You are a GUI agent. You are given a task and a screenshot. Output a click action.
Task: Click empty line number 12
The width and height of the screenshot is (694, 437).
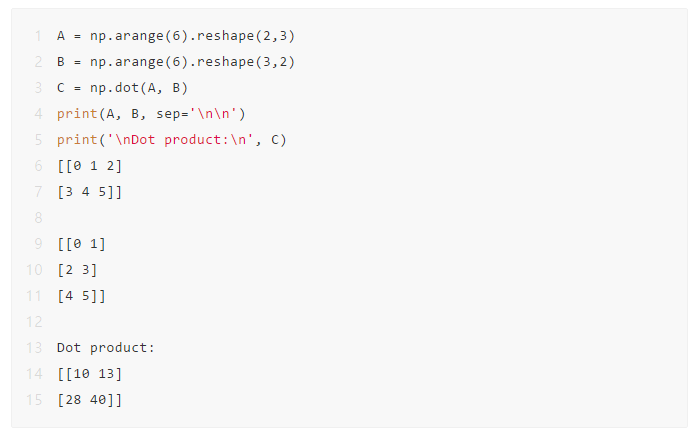pyautogui.click(x=34, y=322)
